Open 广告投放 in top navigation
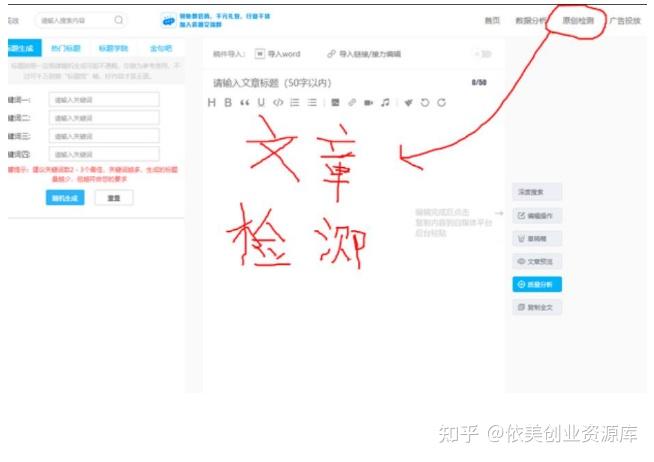 [x=624, y=20]
